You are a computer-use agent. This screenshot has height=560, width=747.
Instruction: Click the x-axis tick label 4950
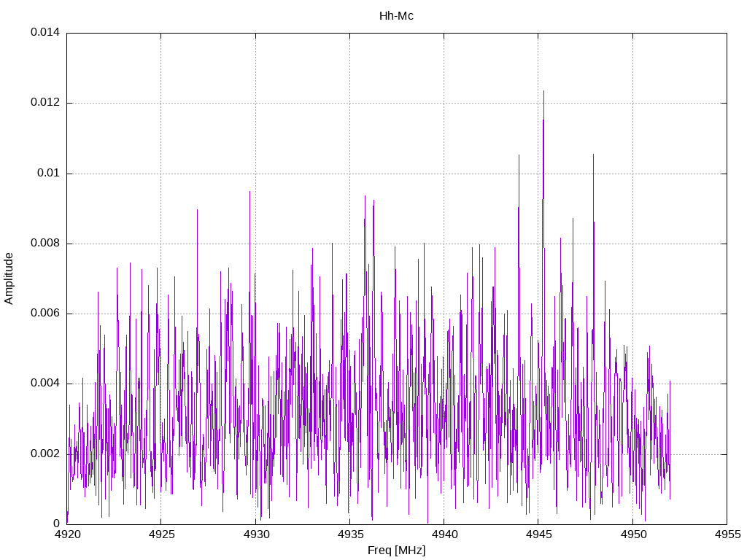(x=633, y=534)
